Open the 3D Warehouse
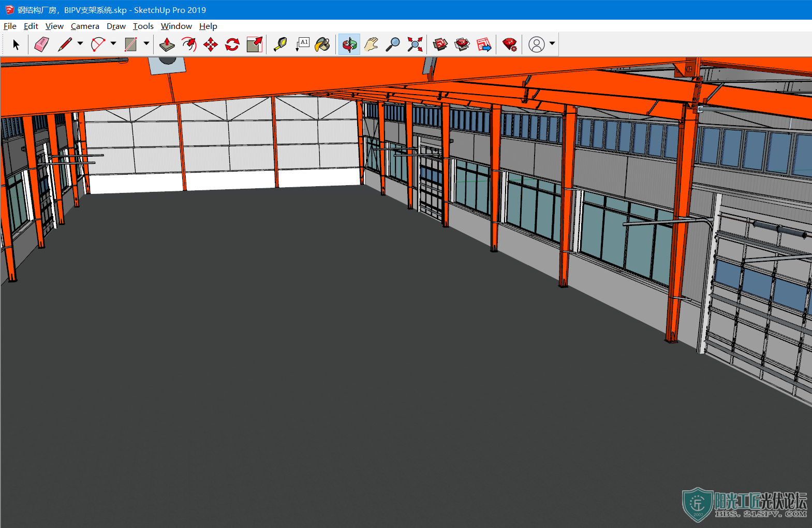812x528 pixels. [x=440, y=45]
